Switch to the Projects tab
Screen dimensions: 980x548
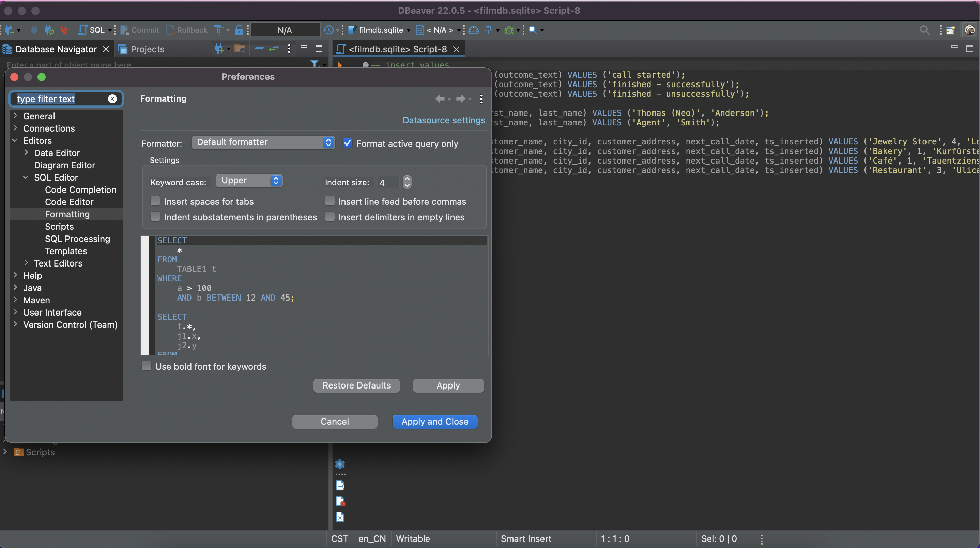146,49
